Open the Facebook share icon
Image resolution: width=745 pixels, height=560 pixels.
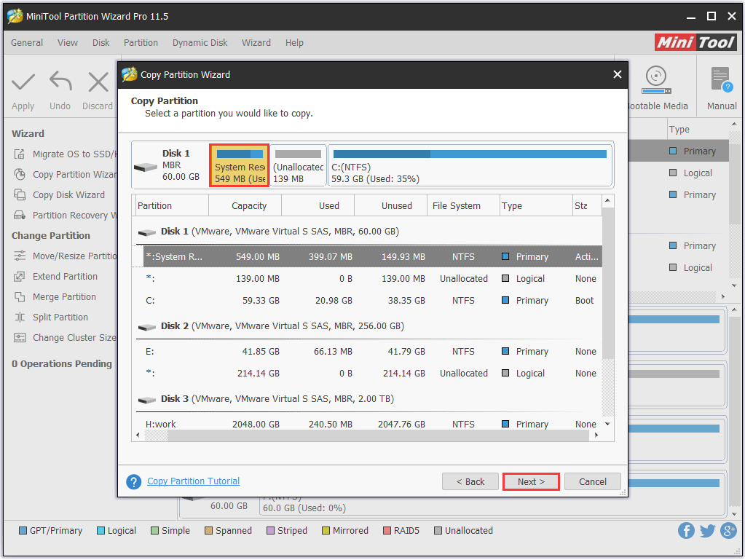(686, 531)
